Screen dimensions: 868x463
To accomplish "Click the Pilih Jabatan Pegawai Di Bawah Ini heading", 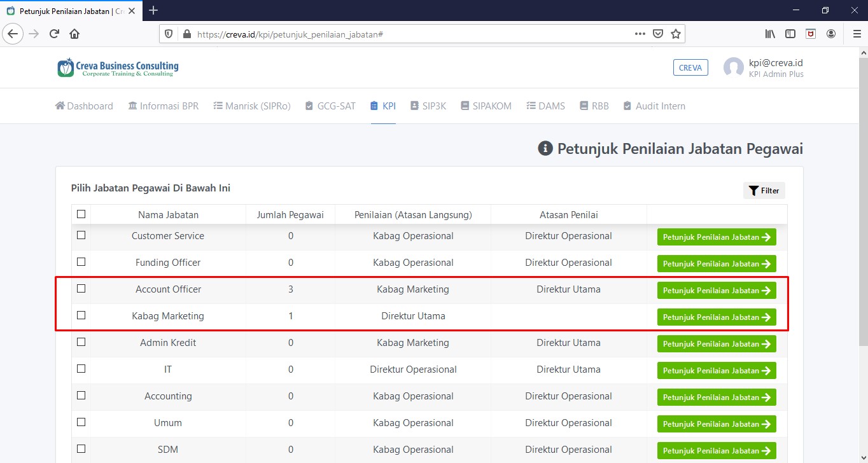I will coord(151,188).
